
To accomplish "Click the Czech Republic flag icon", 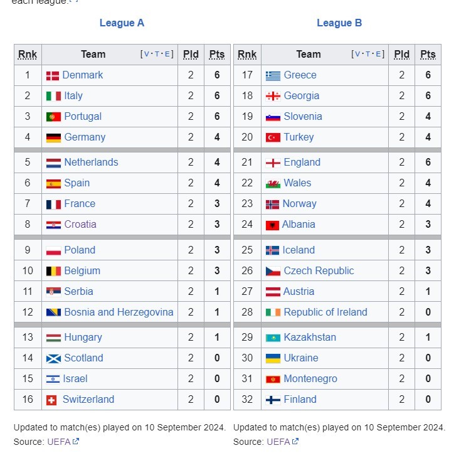I will (273, 271).
